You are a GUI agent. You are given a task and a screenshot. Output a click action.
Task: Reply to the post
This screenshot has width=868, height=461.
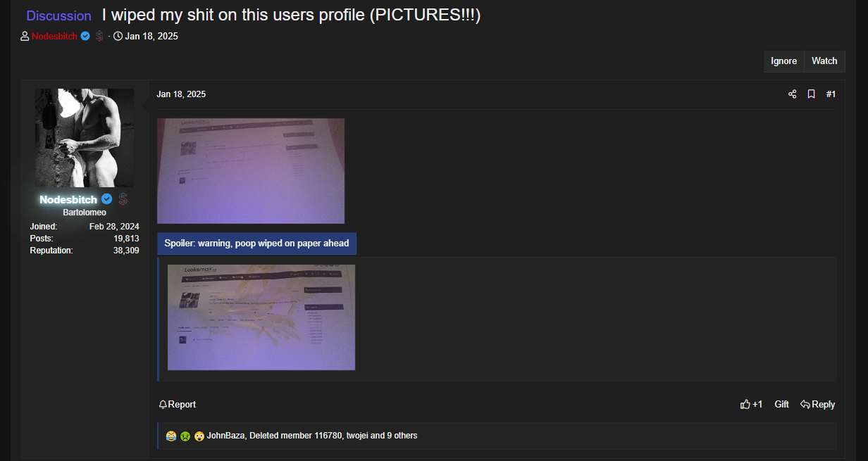click(817, 405)
